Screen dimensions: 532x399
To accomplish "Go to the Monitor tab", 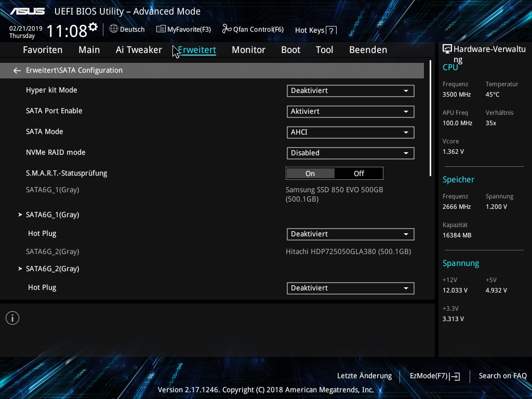I will (249, 50).
